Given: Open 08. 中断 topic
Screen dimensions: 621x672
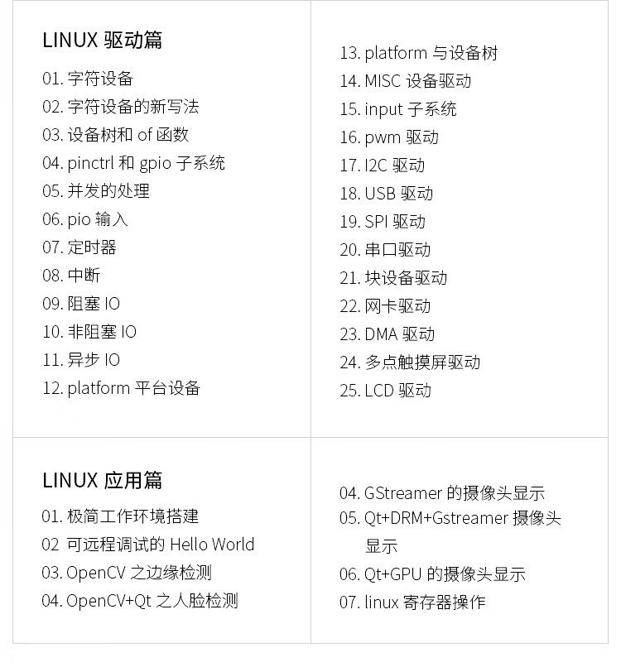Looking at the screenshot, I should point(71,276).
